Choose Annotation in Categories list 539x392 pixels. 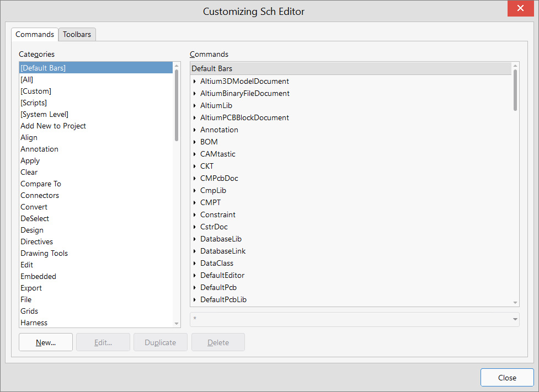tap(96, 149)
